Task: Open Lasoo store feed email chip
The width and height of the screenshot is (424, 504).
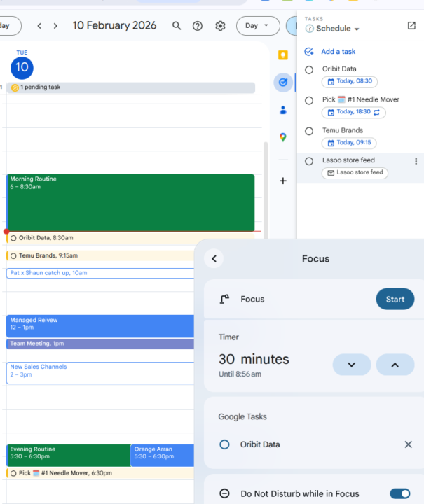Action: click(355, 173)
